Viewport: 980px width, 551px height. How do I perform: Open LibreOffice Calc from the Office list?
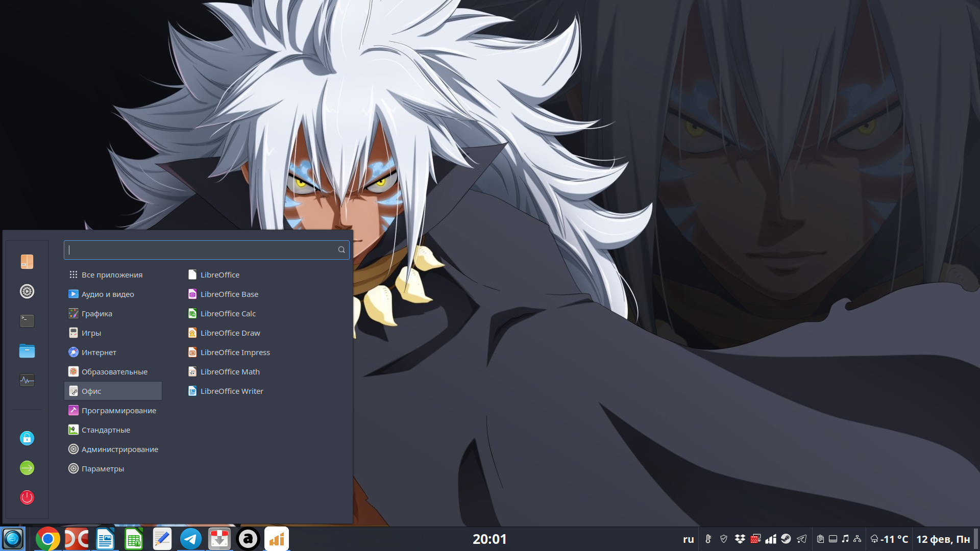[228, 314]
